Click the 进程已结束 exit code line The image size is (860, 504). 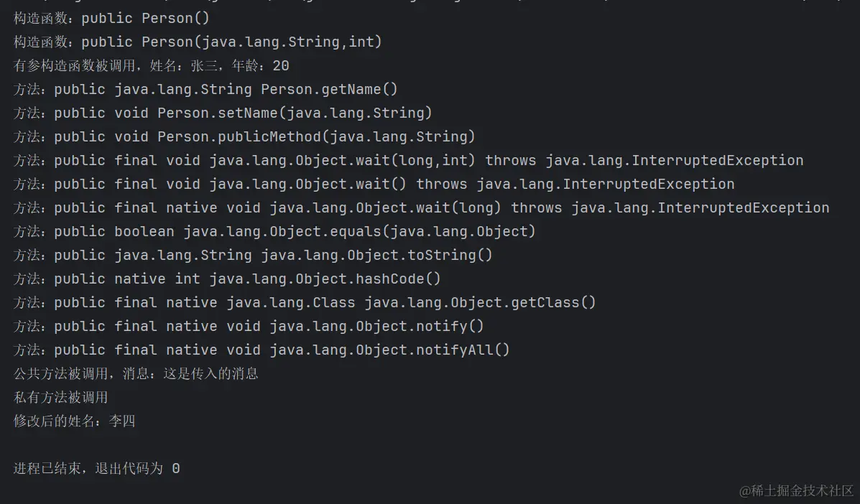pyautogui.click(x=96, y=469)
